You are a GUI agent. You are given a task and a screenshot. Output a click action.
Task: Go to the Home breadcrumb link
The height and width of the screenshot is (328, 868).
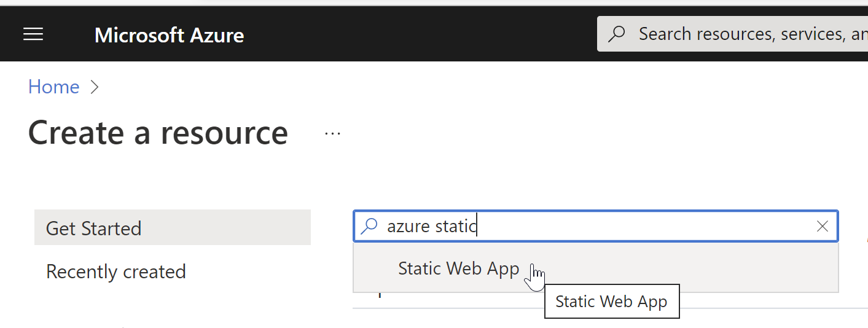[53, 87]
